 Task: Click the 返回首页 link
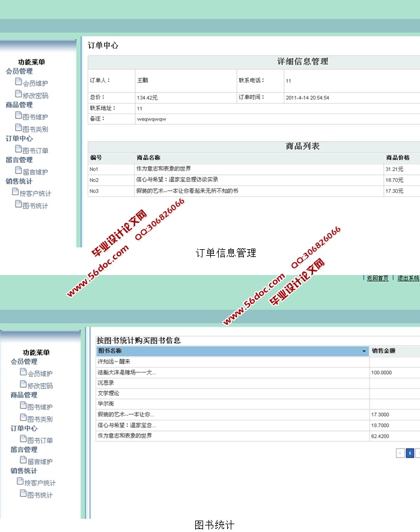pos(377,278)
